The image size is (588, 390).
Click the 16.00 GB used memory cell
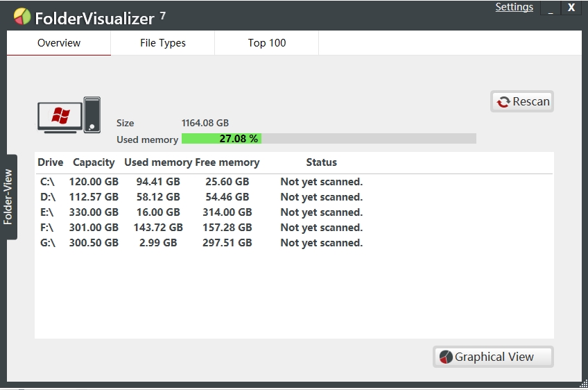coord(158,212)
